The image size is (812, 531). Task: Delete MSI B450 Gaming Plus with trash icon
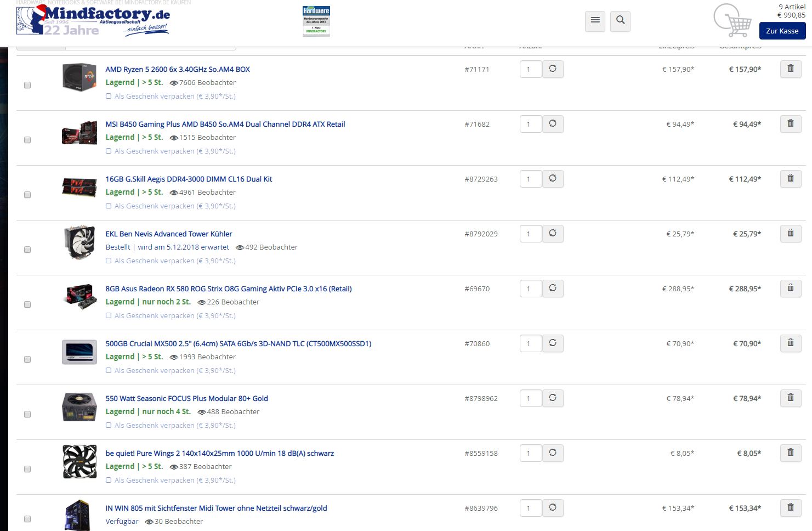[x=791, y=123]
